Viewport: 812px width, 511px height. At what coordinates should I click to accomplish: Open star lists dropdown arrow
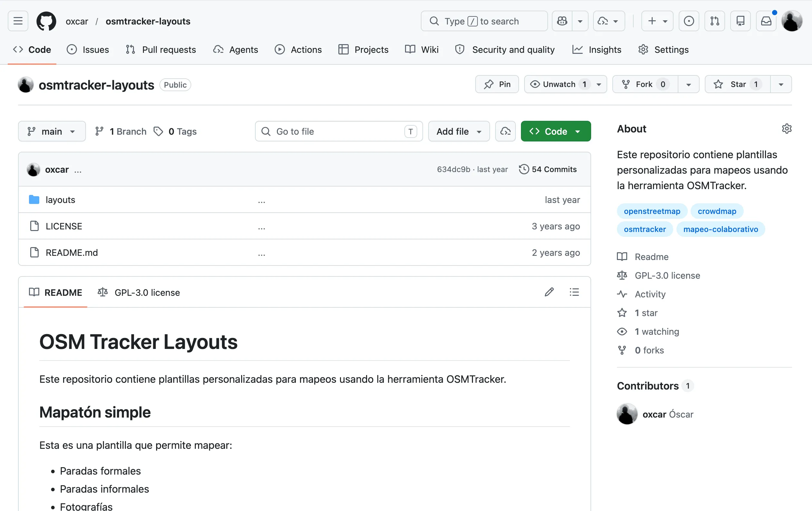point(781,84)
